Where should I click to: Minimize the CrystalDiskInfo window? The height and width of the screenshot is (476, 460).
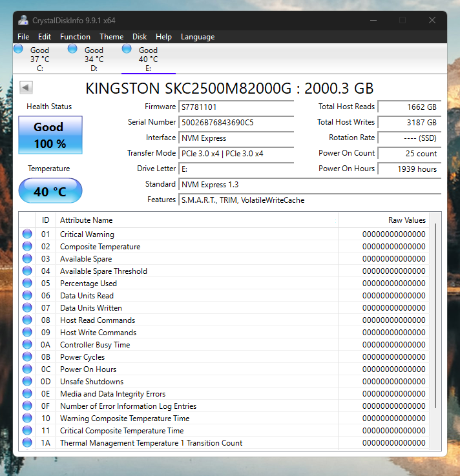(373, 20)
